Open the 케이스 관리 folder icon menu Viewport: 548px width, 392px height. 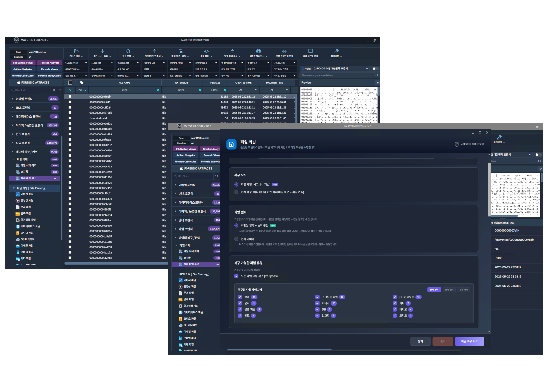tap(76, 51)
